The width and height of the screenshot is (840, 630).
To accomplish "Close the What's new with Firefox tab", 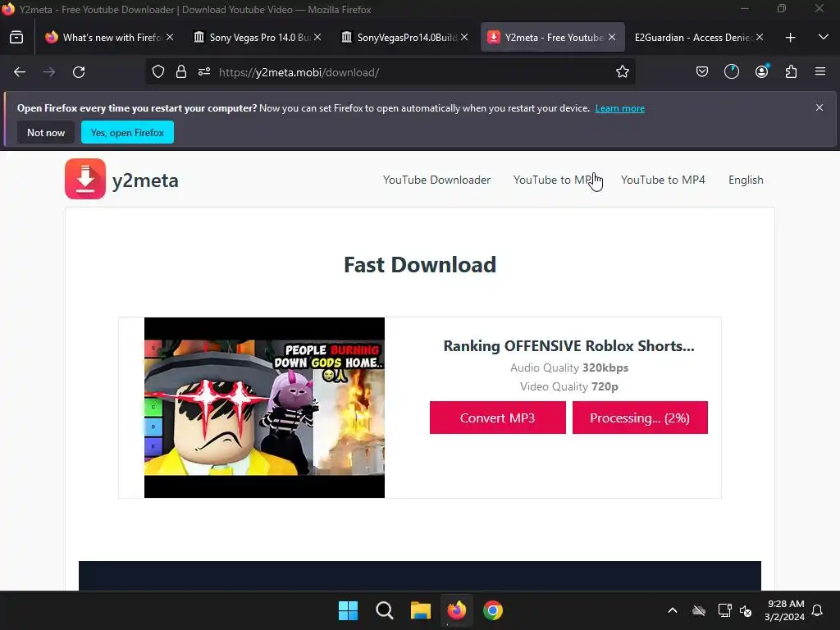I will [170, 38].
